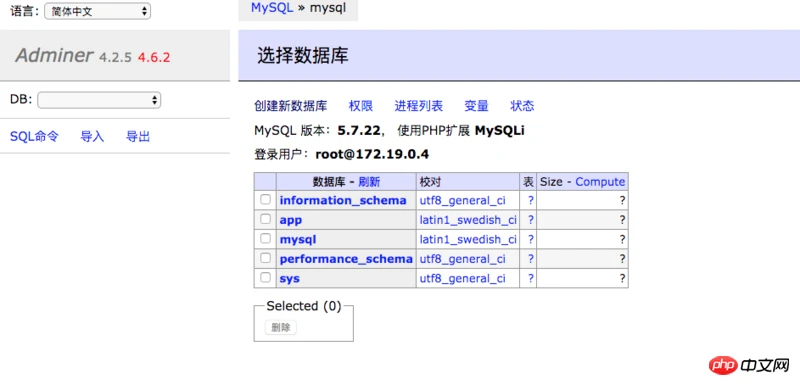Open the 导入 import link
Screen dimensions: 800x385
coord(92,136)
